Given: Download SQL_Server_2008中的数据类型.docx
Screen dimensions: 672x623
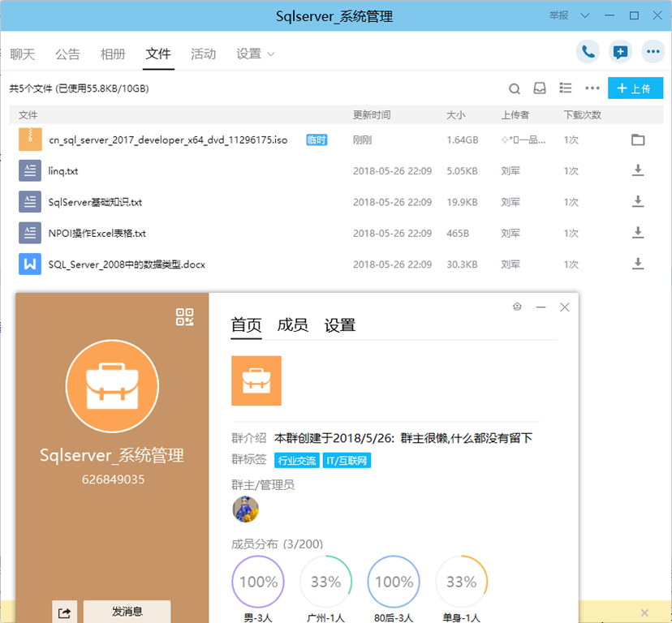Looking at the screenshot, I should (x=638, y=264).
